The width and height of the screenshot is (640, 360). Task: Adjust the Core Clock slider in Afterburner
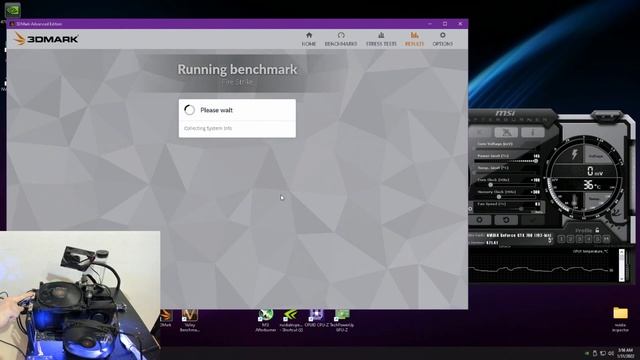tap(506, 185)
